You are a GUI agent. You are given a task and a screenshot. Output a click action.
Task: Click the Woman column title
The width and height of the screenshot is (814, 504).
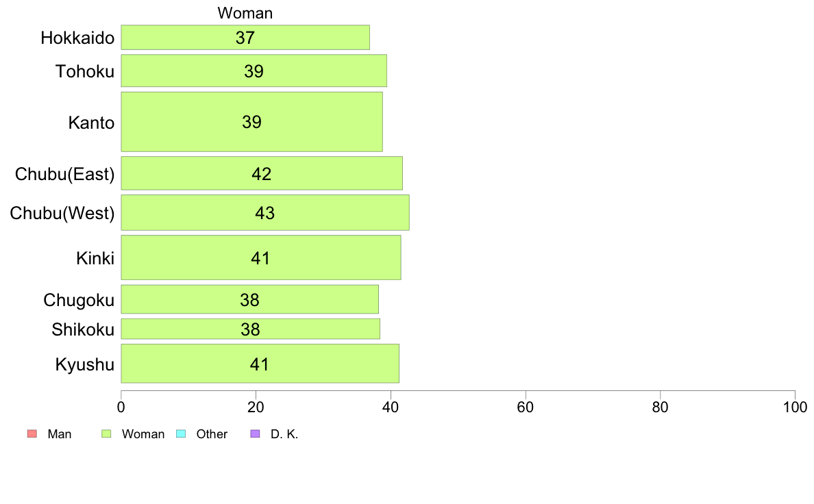click(245, 13)
